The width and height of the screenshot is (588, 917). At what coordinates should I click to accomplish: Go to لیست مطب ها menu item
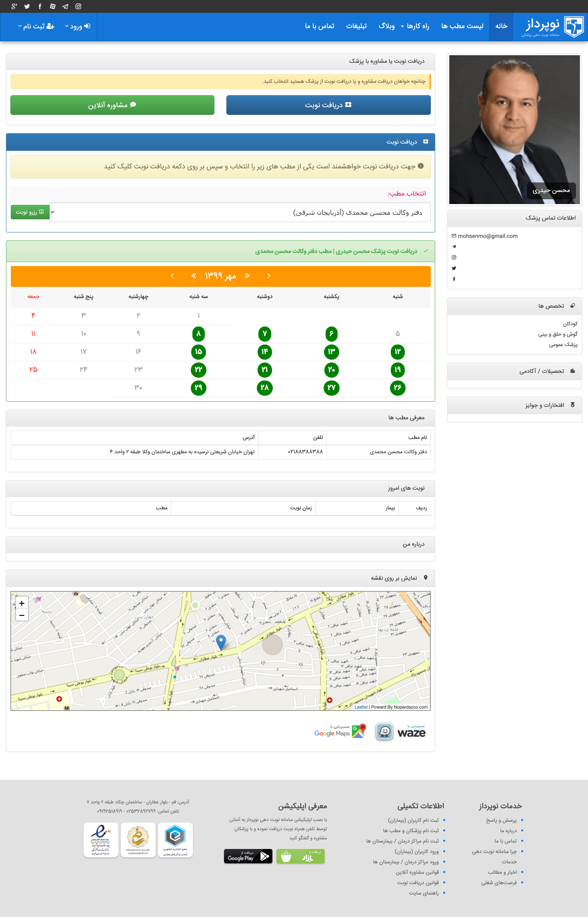[x=462, y=26]
